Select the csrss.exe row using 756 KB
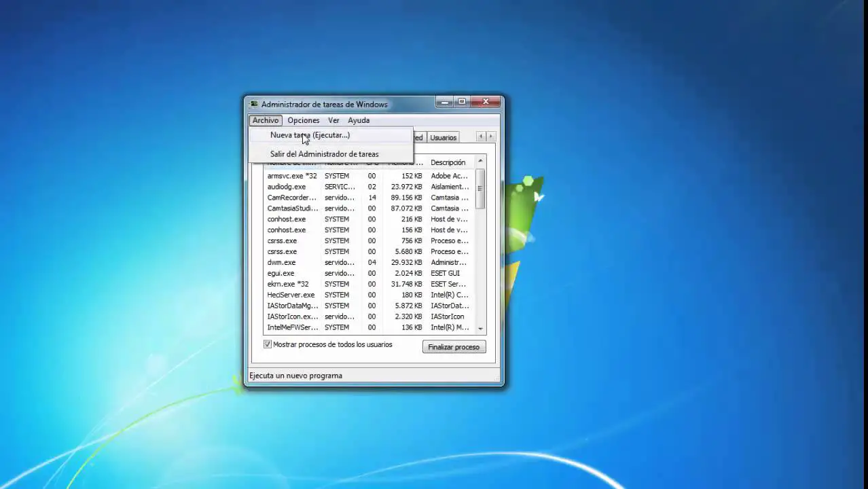The height and width of the screenshot is (489, 868). coord(369,241)
